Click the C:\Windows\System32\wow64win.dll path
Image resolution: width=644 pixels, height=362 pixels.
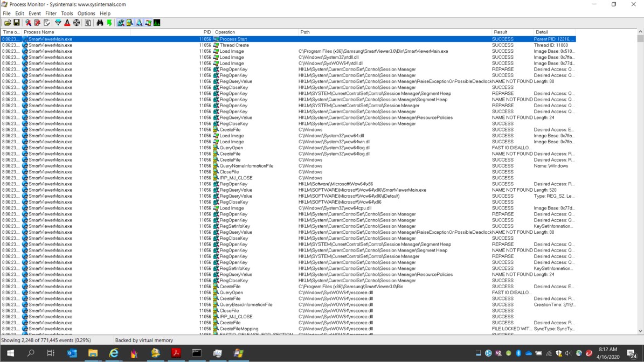(335, 142)
